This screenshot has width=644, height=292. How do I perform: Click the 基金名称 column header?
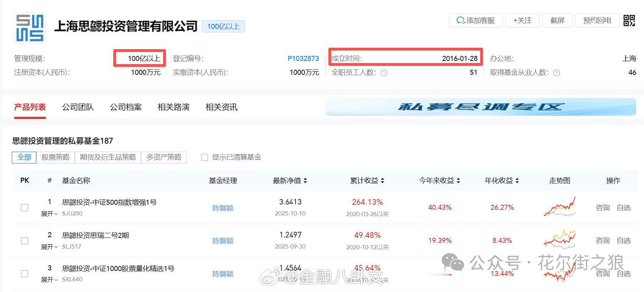point(76,181)
